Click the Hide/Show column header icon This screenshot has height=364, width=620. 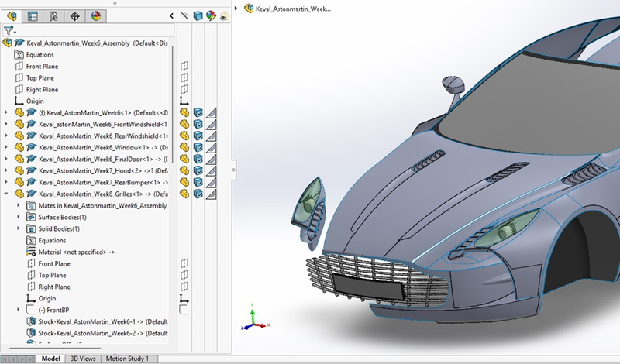click(x=184, y=15)
